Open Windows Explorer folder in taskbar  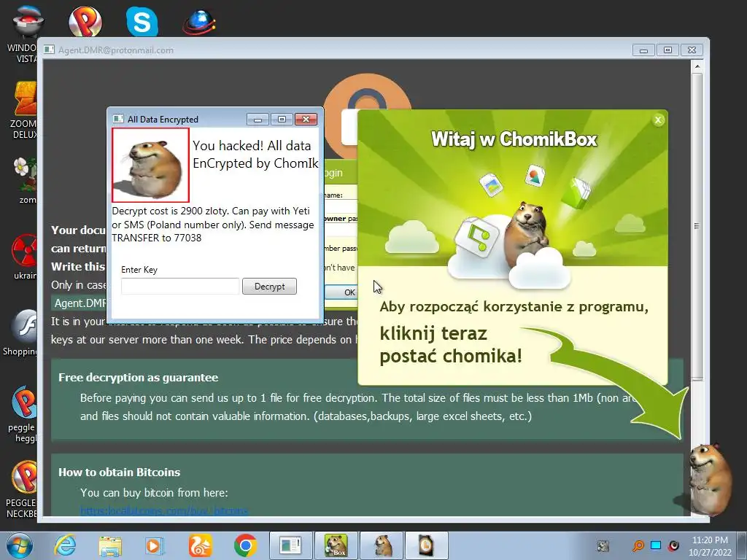tap(110, 545)
